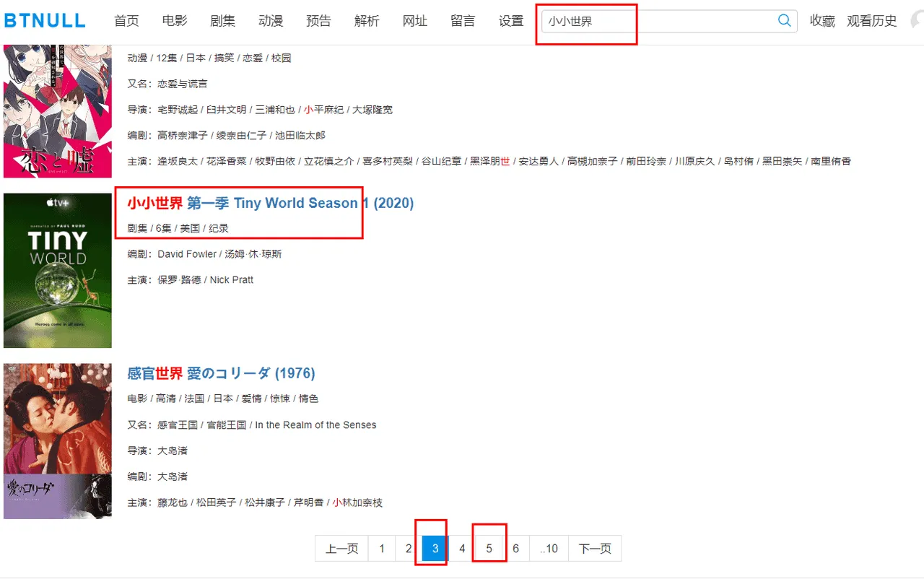924x579 pixels.
Task: Open the 首页 navigation item
Action: 126,21
